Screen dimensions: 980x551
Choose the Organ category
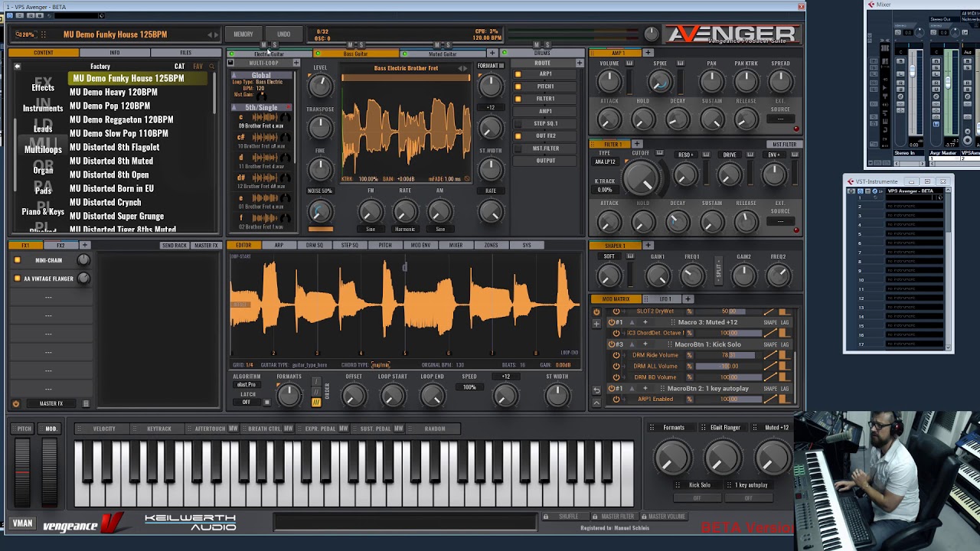(x=43, y=170)
